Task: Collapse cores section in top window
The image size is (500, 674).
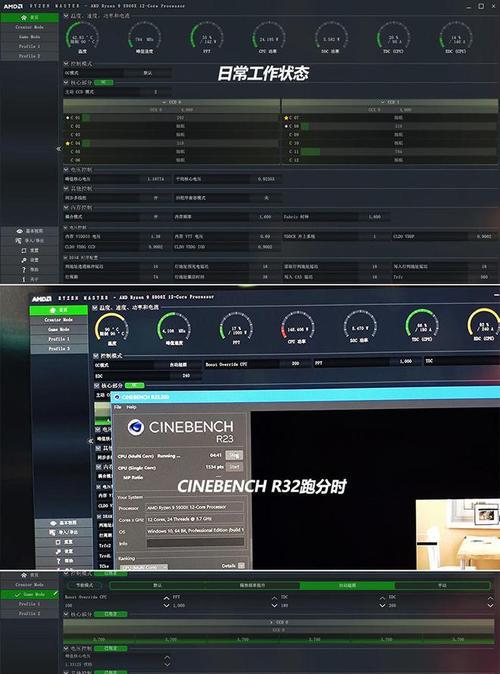Action: click(66, 82)
